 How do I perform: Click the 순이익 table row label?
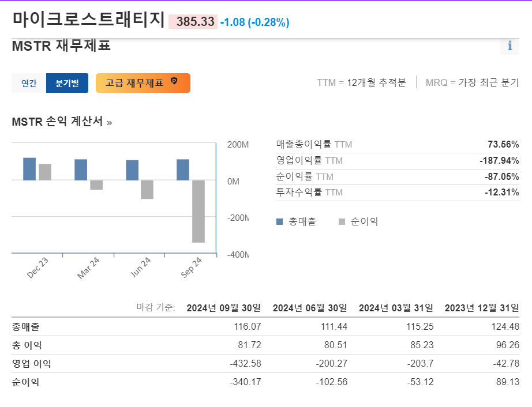(26, 382)
